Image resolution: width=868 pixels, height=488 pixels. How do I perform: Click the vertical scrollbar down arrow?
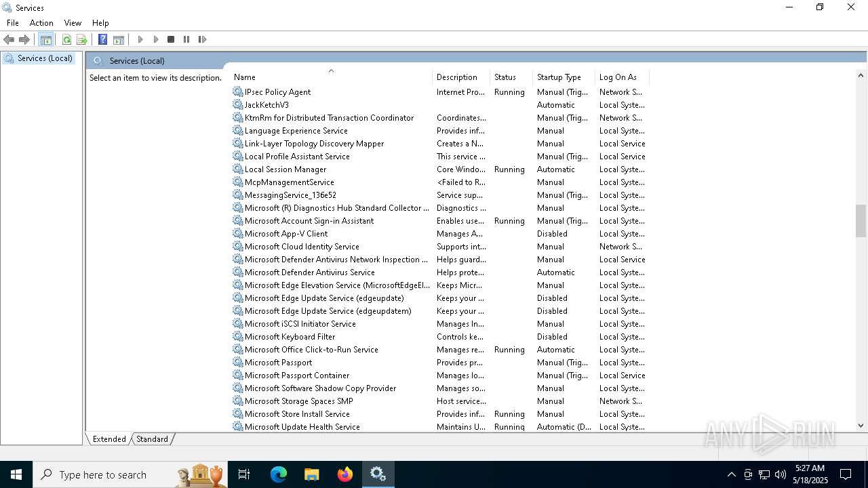pyautogui.click(x=861, y=426)
